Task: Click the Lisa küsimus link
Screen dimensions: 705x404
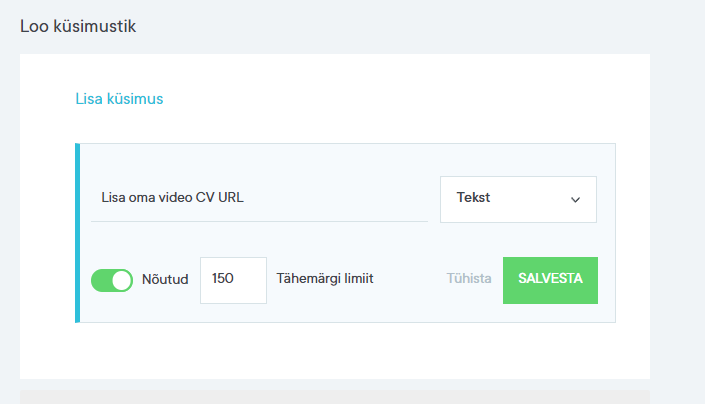Action: (119, 99)
